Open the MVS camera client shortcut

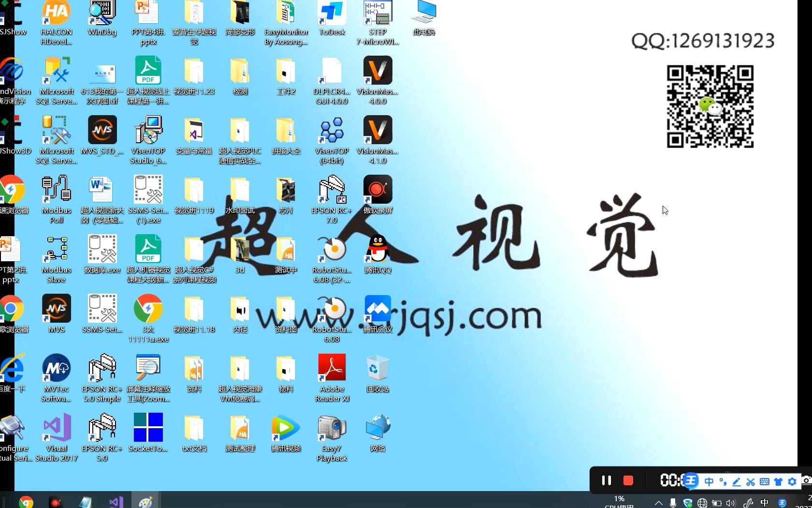(x=56, y=314)
